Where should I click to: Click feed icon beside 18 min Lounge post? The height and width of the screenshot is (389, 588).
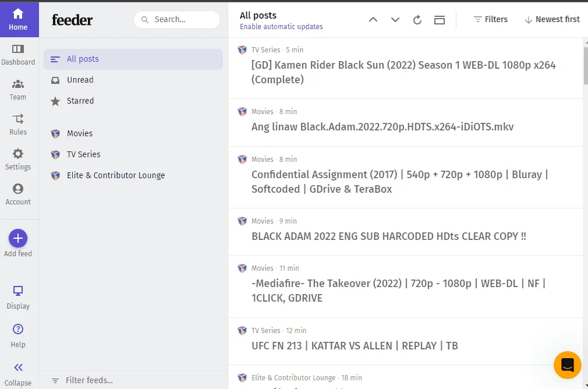242,377
